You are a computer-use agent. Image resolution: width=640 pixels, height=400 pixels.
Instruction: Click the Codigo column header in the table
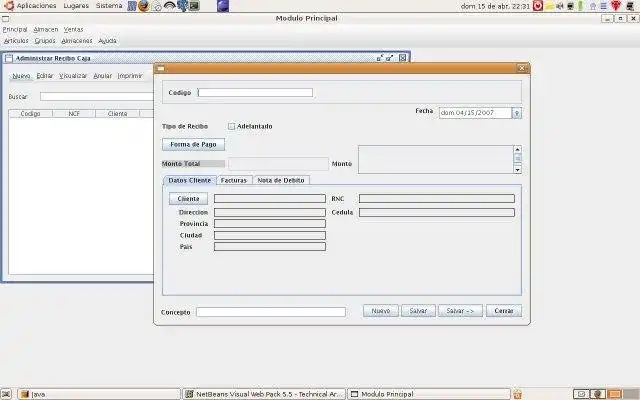(31, 113)
